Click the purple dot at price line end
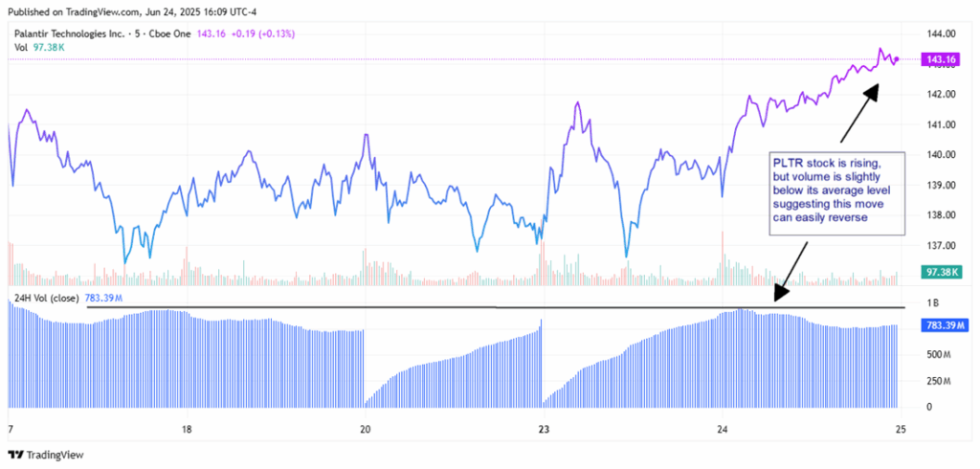The height and width of the screenshot is (469, 980). (x=897, y=59)
